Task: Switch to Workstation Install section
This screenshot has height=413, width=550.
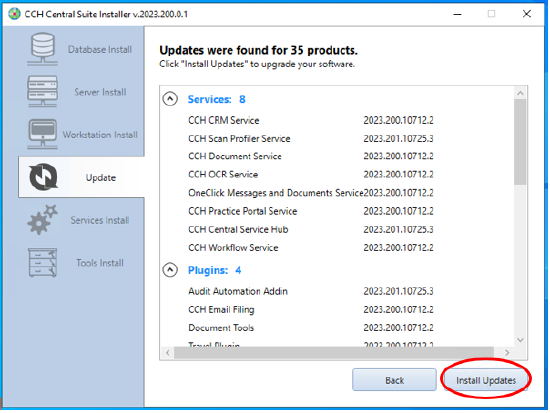Action: click(100, 135)
